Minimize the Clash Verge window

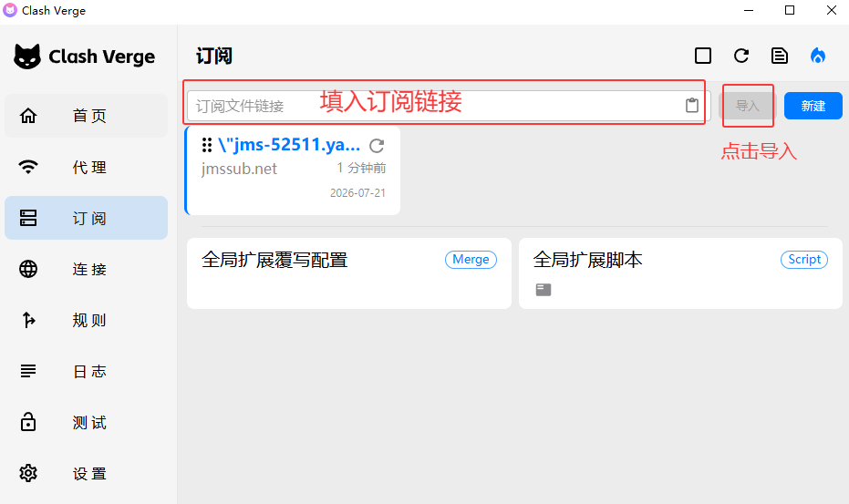pos(749,10)
